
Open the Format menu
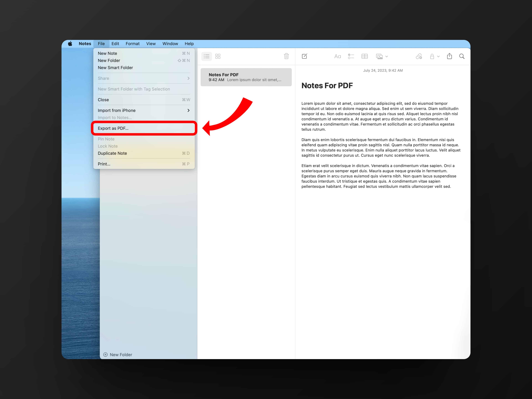133,44
